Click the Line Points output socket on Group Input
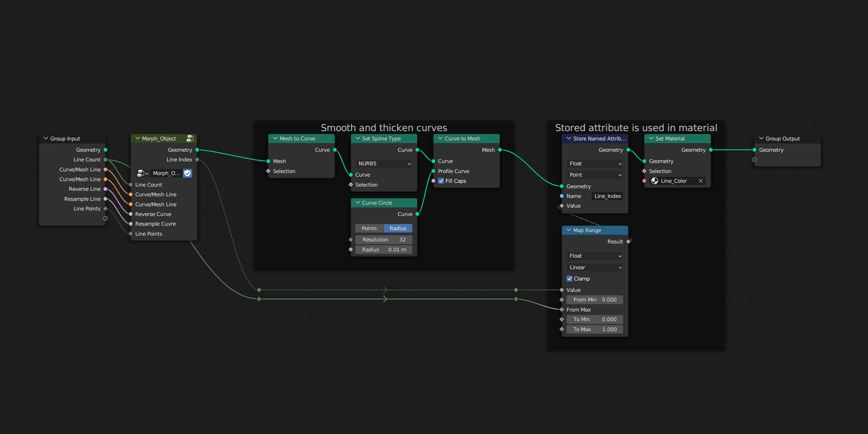Image resolution: width=868 pixels, height=434 pixels. click(105, 209)
